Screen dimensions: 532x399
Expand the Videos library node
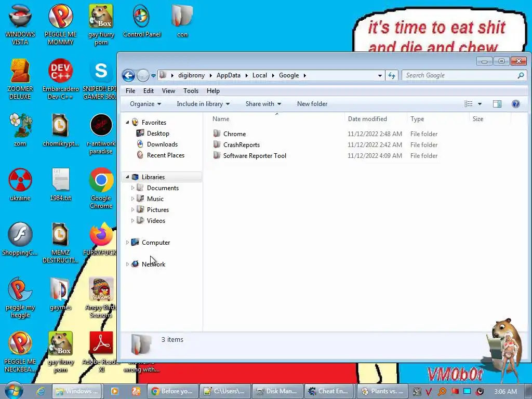pyautogui.click(x=132, y=220)
